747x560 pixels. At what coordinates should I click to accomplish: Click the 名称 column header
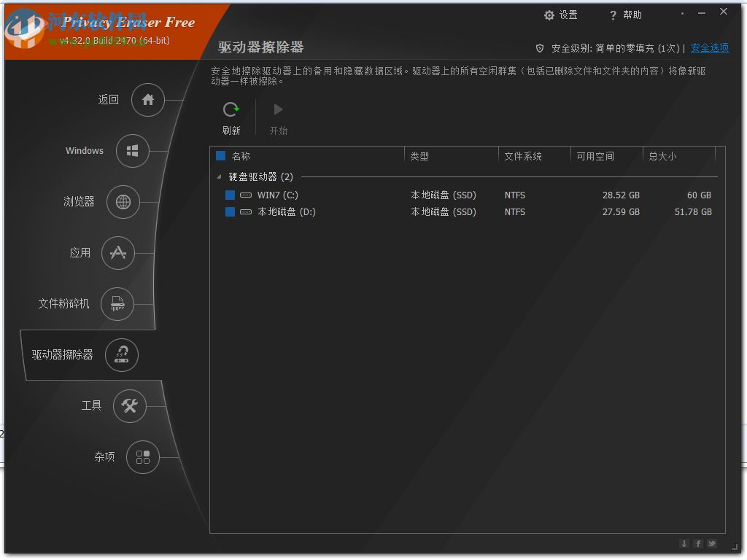241,156
